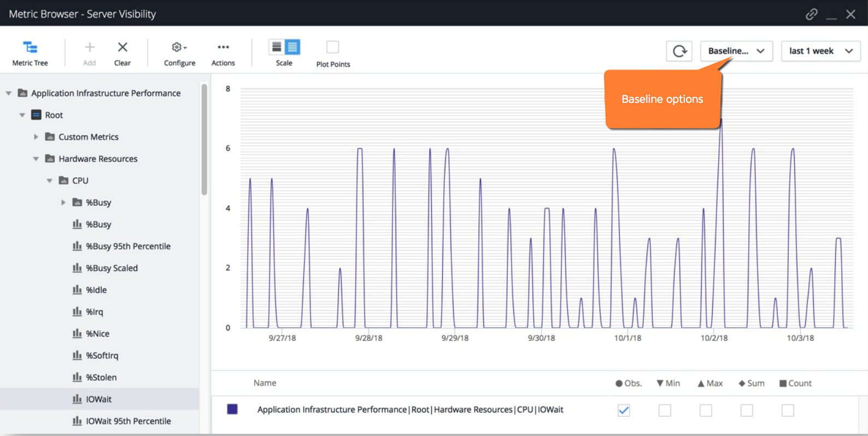
Task: Click the %Busy folder icon
Action: click(x=78, y=202)
